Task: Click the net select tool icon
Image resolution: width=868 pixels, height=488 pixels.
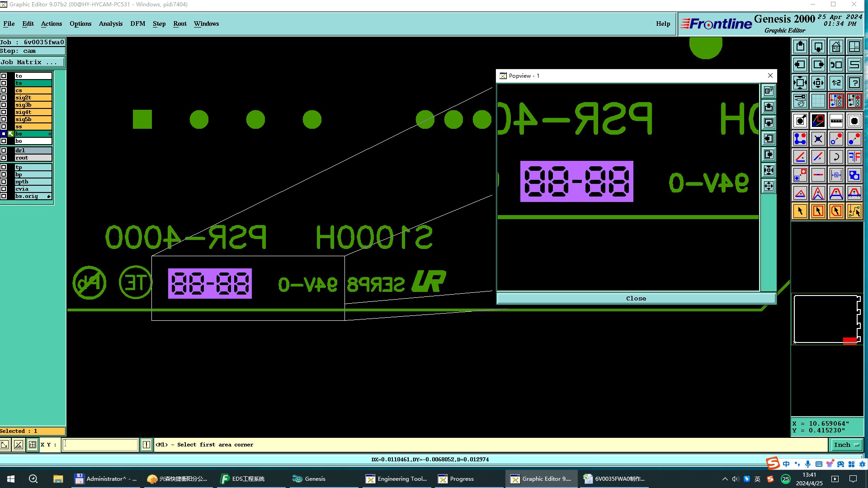Action: point(854,211)
